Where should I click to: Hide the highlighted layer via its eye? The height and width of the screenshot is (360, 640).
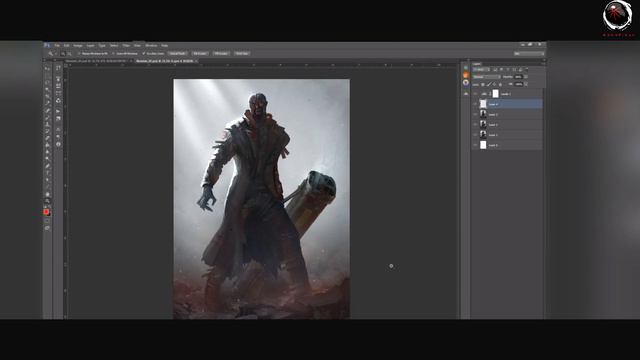pyautogui.click(x=475, y=104)
